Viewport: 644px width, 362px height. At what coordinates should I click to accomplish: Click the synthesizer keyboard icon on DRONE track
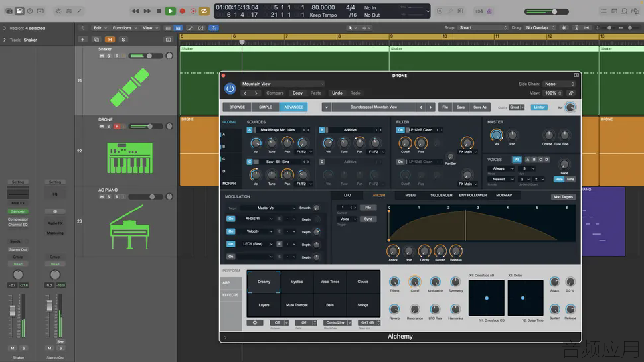click(x=129, y=158)
